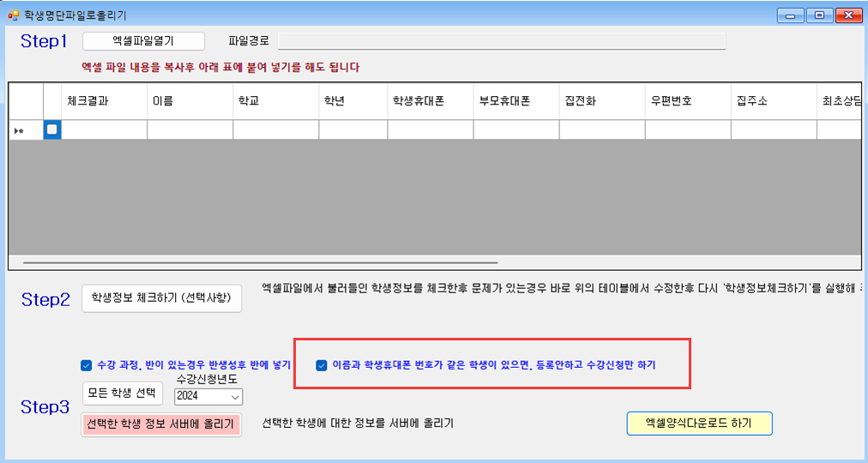Click the 체크결과 column header
The width and height of the screenshot is (868, 463).
pos(104,101)
